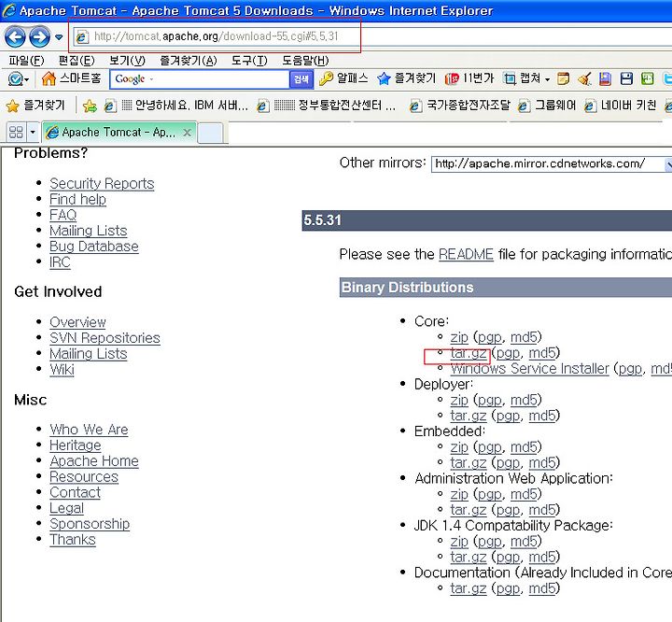Click the notepad memo toolbar icon
The height and width of the screenshot is (622, 672).
click(x=563, y=79)
